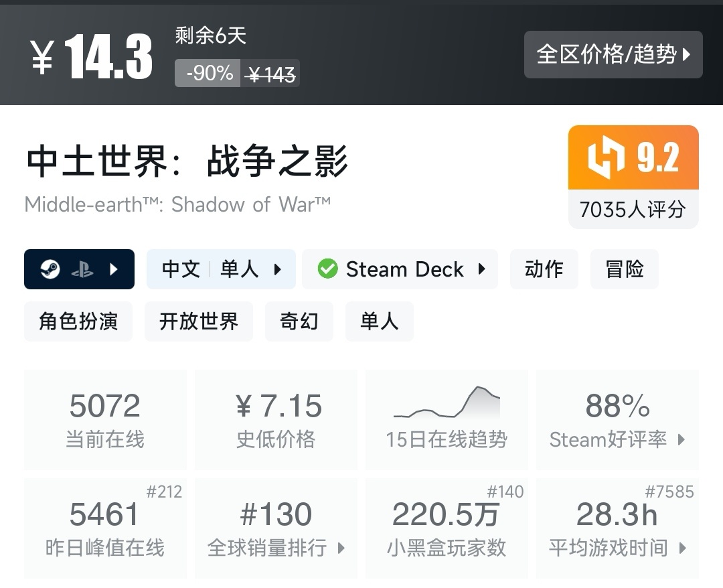This screenshot has width=723, height=588.
Task: Click the green Steam Deck verified checkmark
Action: tap(327, 269)
